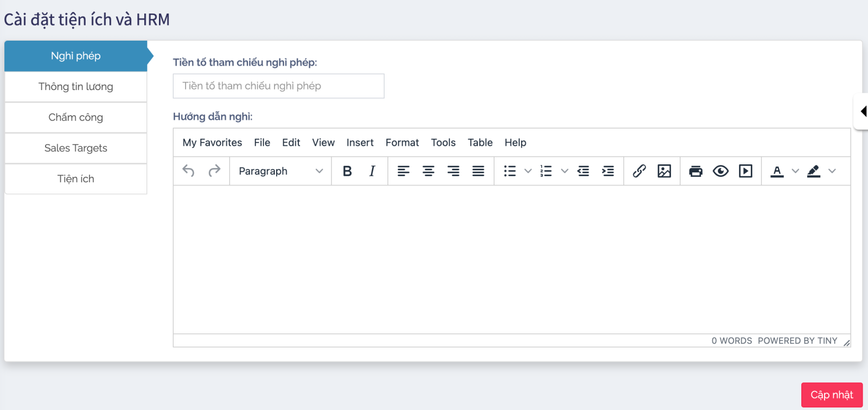Toggle italic formatting

click(372, 171)
